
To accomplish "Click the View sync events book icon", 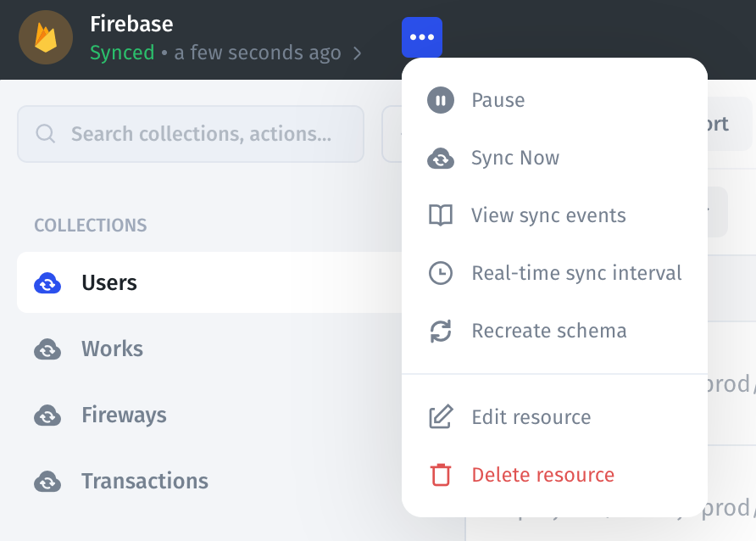I will tap(441, 215).
